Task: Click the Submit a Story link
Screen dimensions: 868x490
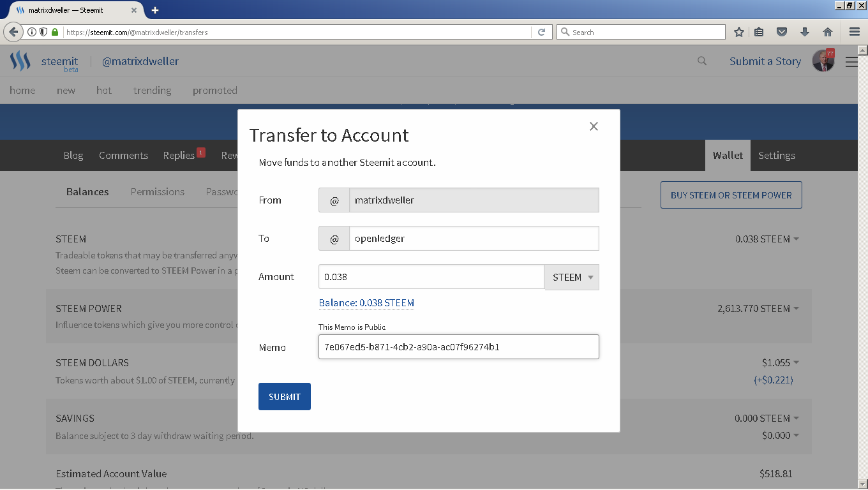Action: click(x=765, y=61)
